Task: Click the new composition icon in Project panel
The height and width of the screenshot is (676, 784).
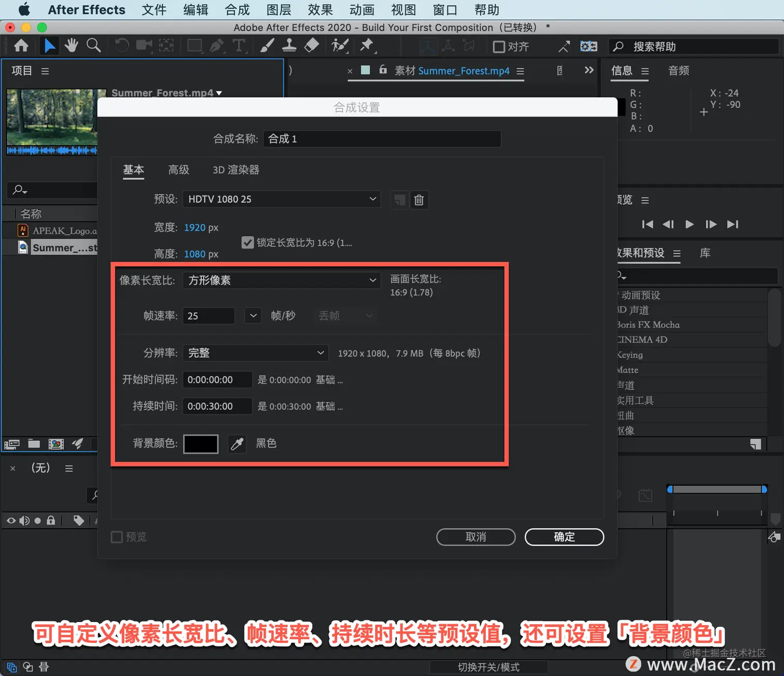Action: pos(56,444)
